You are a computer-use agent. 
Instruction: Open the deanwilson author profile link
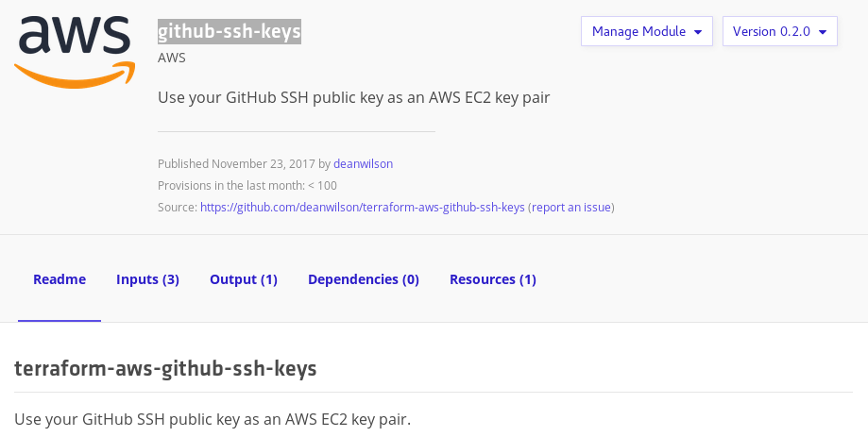[x=363, y=163]
